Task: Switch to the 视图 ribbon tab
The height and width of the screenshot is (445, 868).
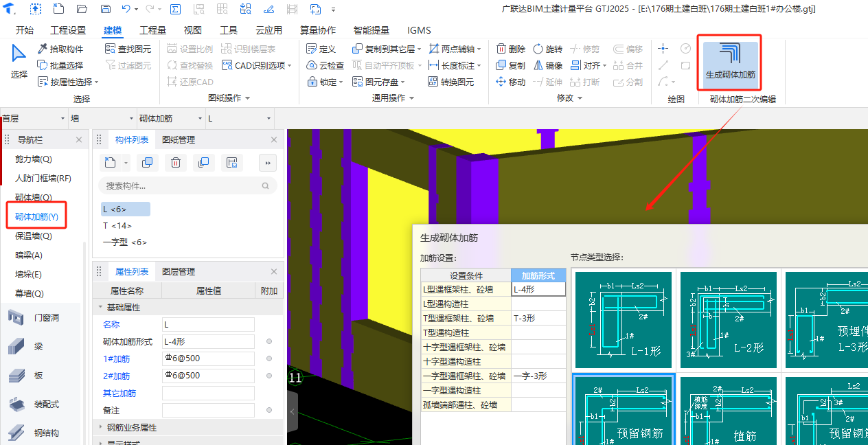Action: pyautogui.click(x=193, y=30)
